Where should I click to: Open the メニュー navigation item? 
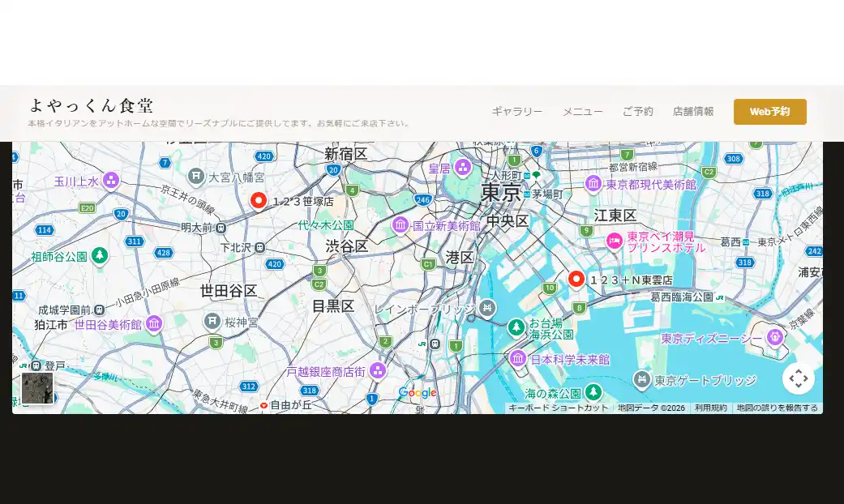[x=582, y=112]
